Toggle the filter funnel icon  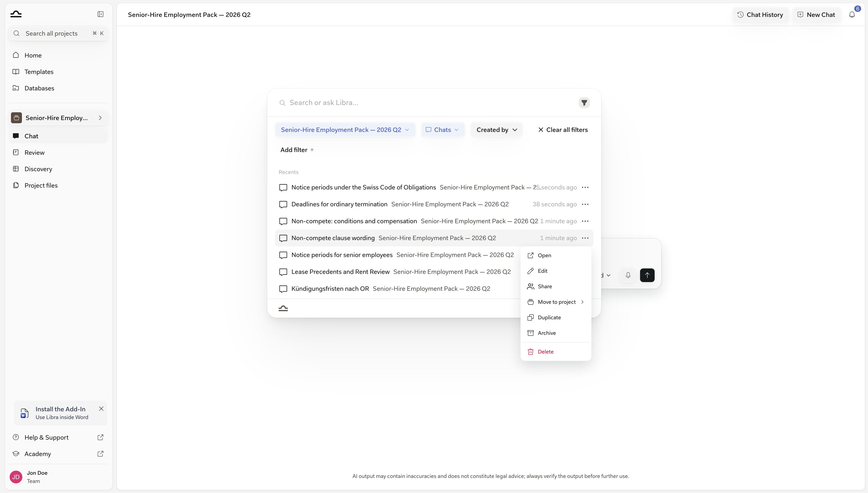pos(584,103)
